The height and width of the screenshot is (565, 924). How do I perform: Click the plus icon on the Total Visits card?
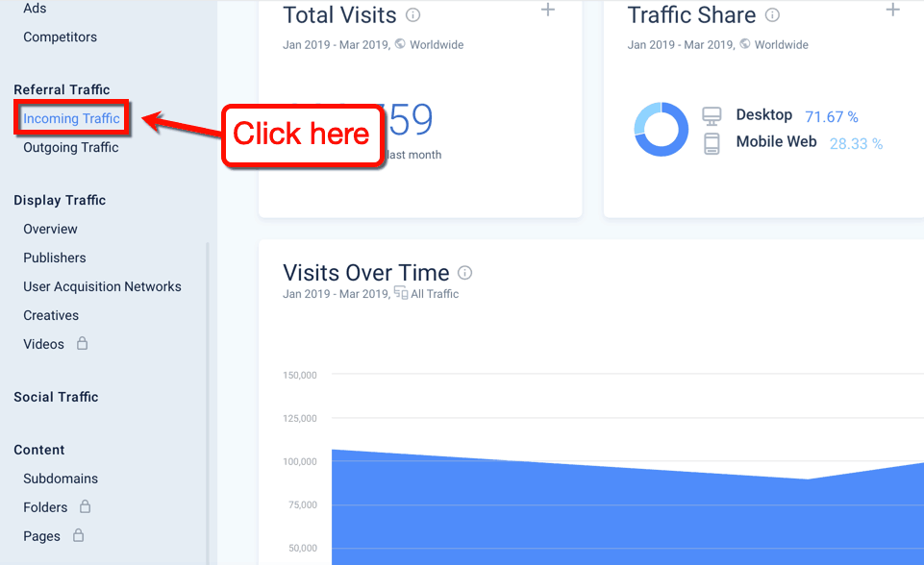pos(547,11)
